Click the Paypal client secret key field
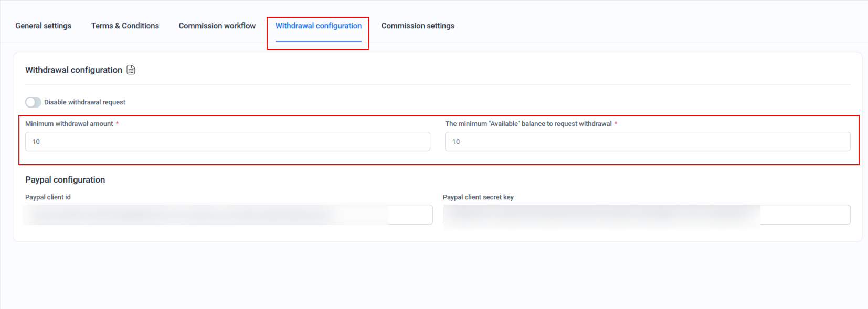 click(x=646, y=215)
